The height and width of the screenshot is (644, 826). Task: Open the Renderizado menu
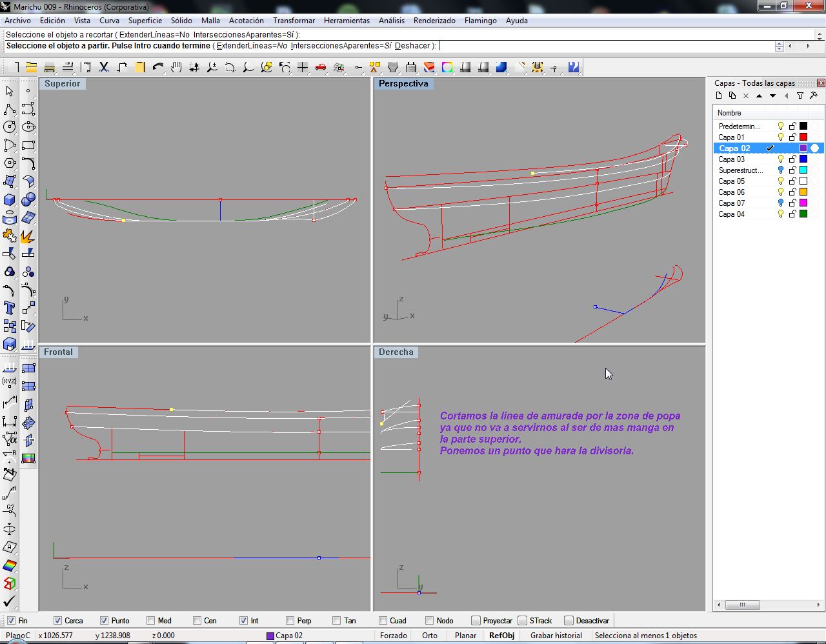[434, 21]
